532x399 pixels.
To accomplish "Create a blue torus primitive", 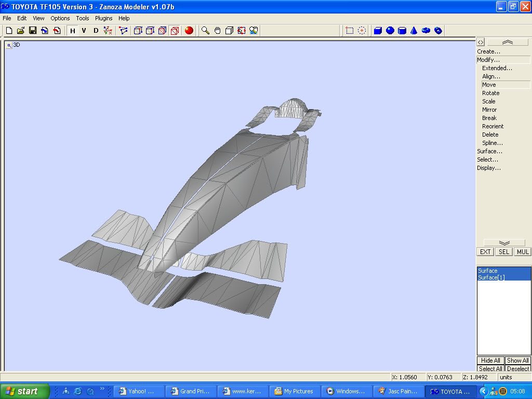I will coord(426,31).
